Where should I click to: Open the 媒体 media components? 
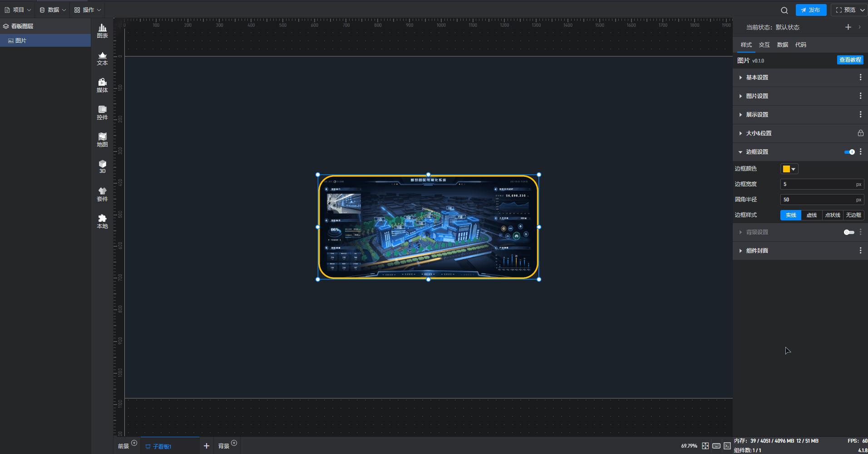coord(102,85)
